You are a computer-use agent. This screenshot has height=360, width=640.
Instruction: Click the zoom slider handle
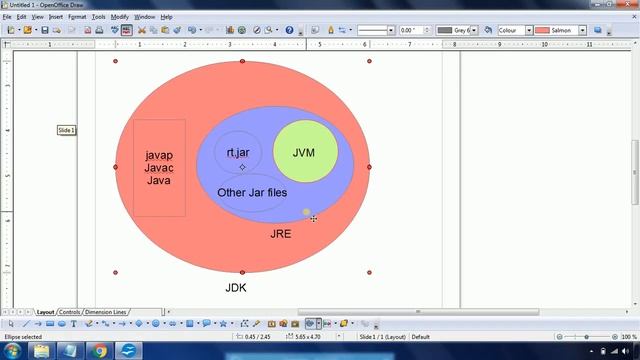pos(587,337)
